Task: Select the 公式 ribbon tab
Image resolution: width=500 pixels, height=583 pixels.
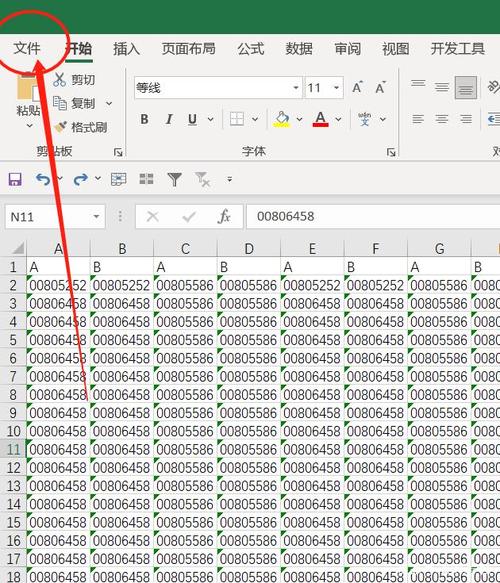Action: [x=251, y=49]
